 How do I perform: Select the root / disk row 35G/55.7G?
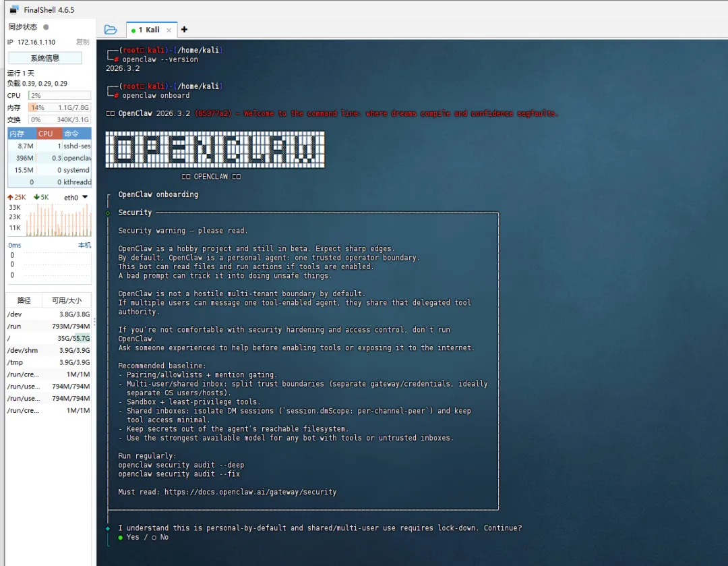click(49, 338)
